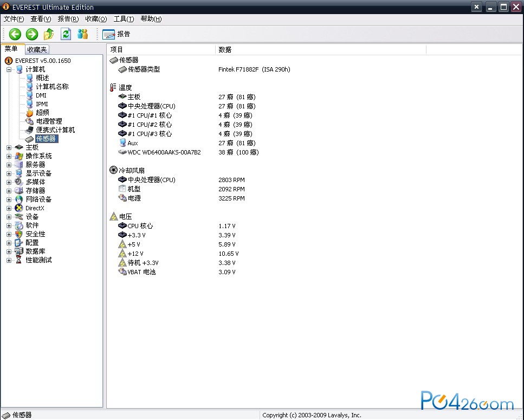Expand the DirectX tree node

pos(9,208)
